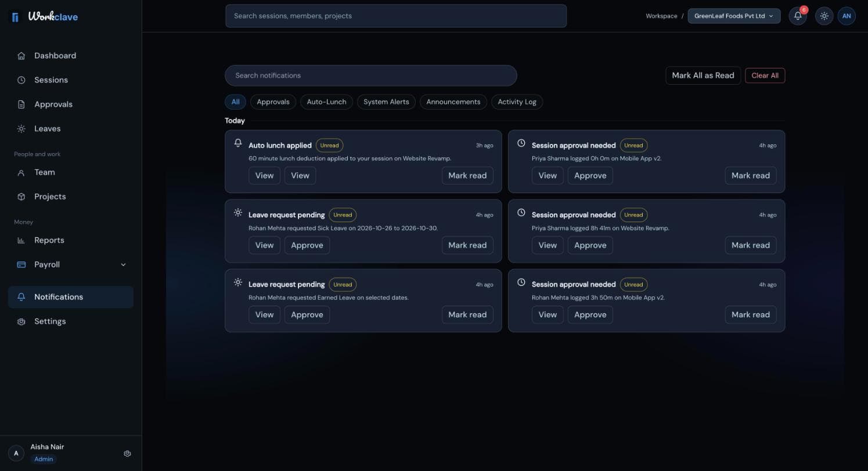Toggle the light/dark theme sun icon
This screenshot has height=471, width=868.
[x=824, y=16]
